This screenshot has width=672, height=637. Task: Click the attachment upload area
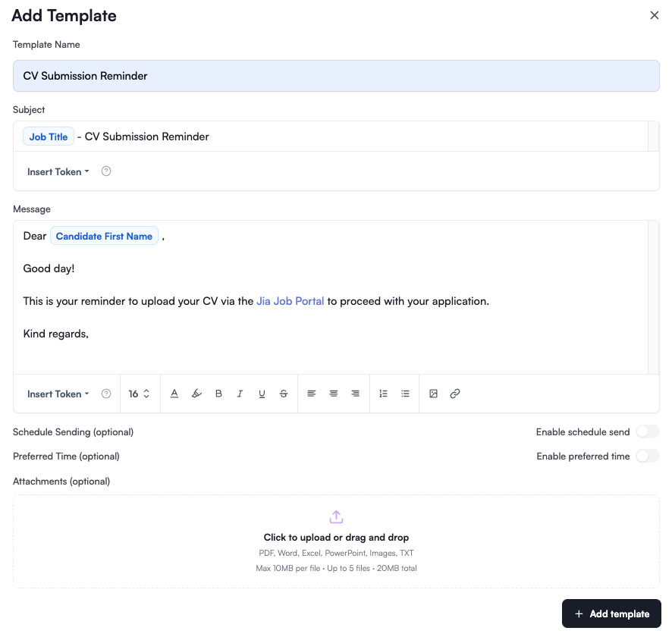(336, 541)
